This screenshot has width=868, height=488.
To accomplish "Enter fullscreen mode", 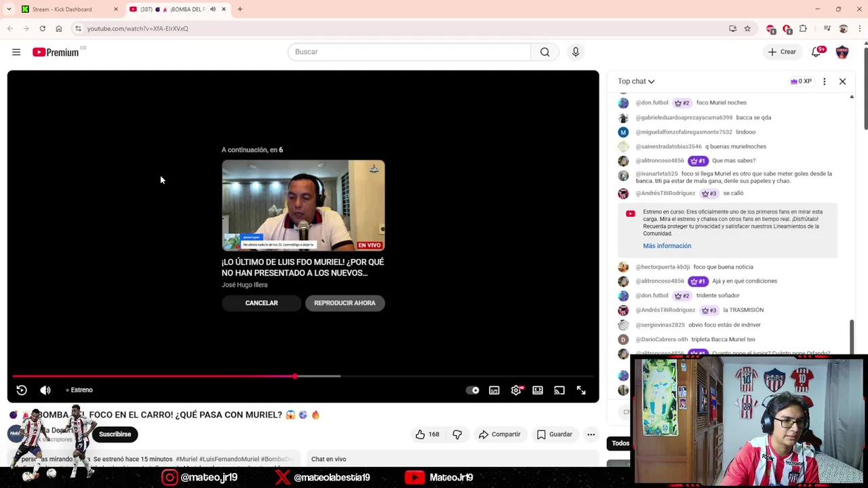I will 581,390.
